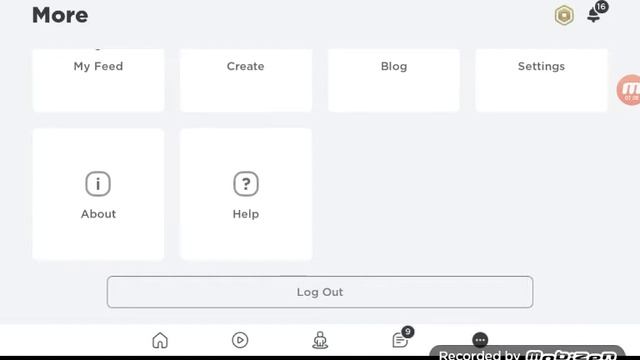Screen dimensions: 640x360
Task: Open the Robux balance icon
Action: [x=564, y=16]
